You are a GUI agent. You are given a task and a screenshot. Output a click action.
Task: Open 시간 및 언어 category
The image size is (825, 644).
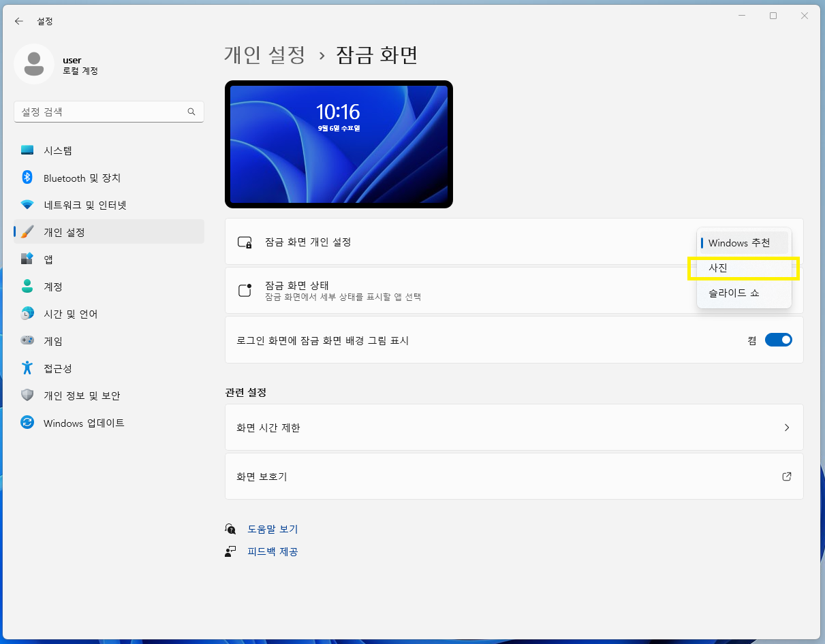(109, 314)
